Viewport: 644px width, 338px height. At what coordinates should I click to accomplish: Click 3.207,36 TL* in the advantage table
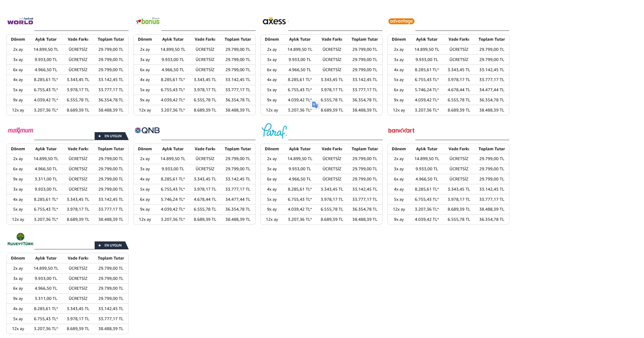click(x=427, y=110)
